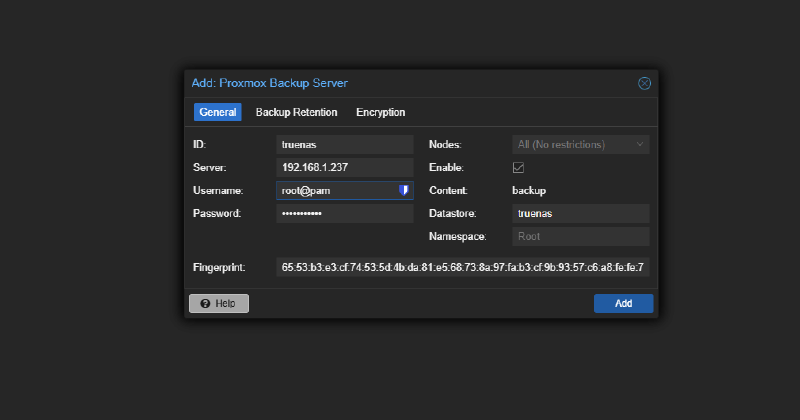Viewport: 800px width, 420px height.
Task: Click the Namespace field showing Root
Action: coord(581,236)
